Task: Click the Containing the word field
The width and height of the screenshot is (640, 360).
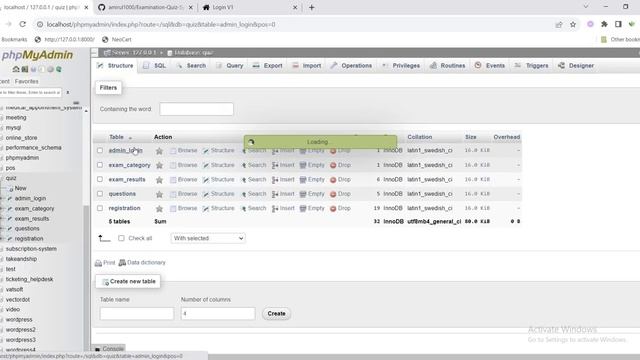Action: point(196,109)
